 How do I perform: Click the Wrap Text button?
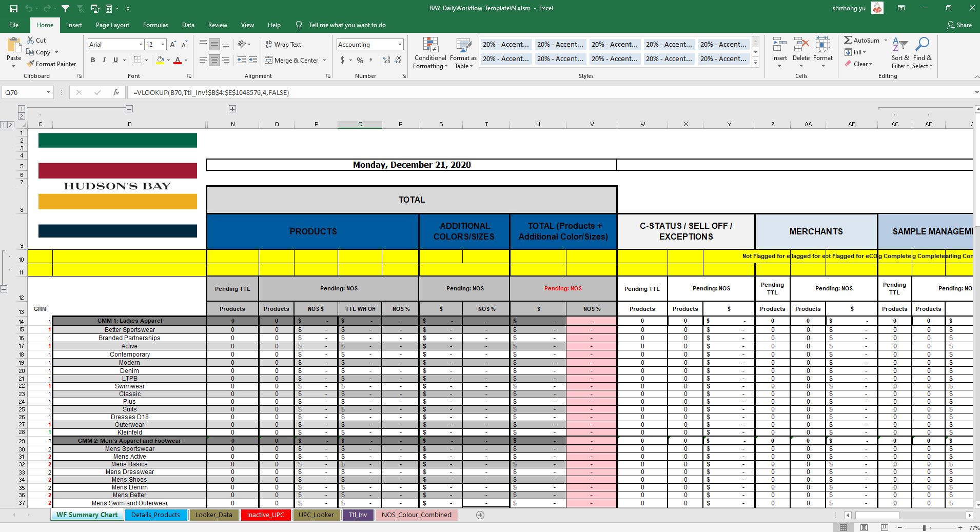point(283,44)
